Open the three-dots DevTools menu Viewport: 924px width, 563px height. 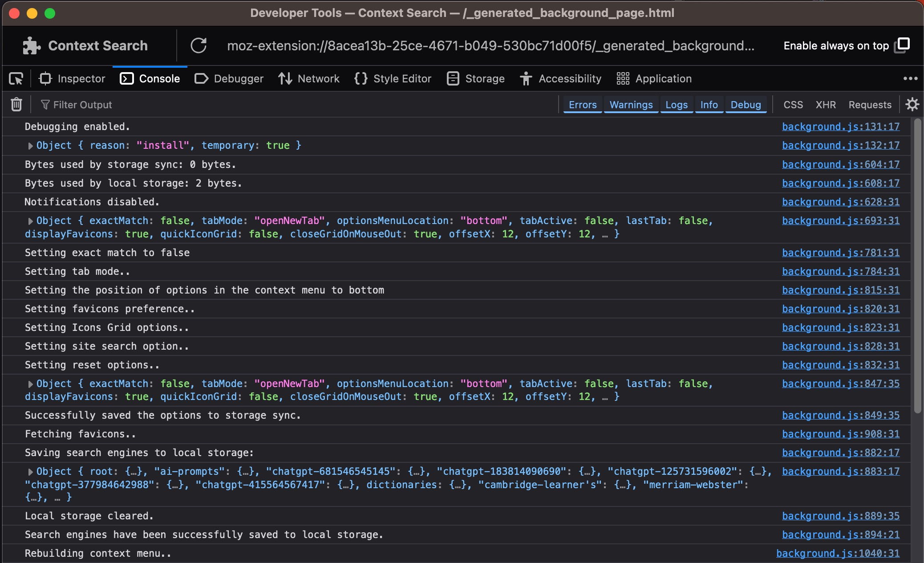point(910,78)
